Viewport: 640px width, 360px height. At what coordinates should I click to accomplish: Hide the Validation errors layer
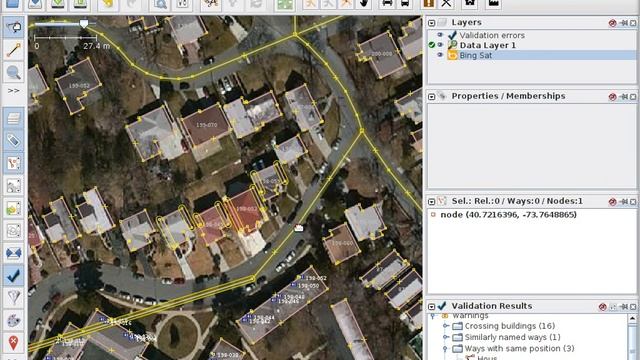[x=440, y=35]
